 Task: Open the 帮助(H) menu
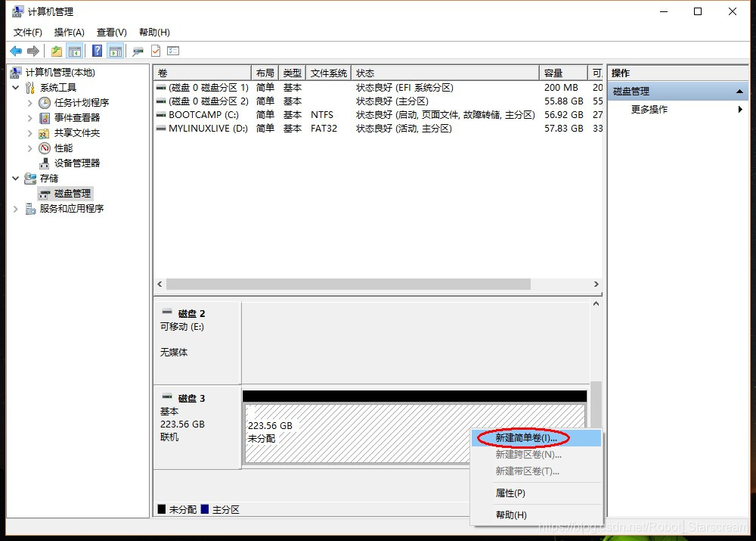154,33
